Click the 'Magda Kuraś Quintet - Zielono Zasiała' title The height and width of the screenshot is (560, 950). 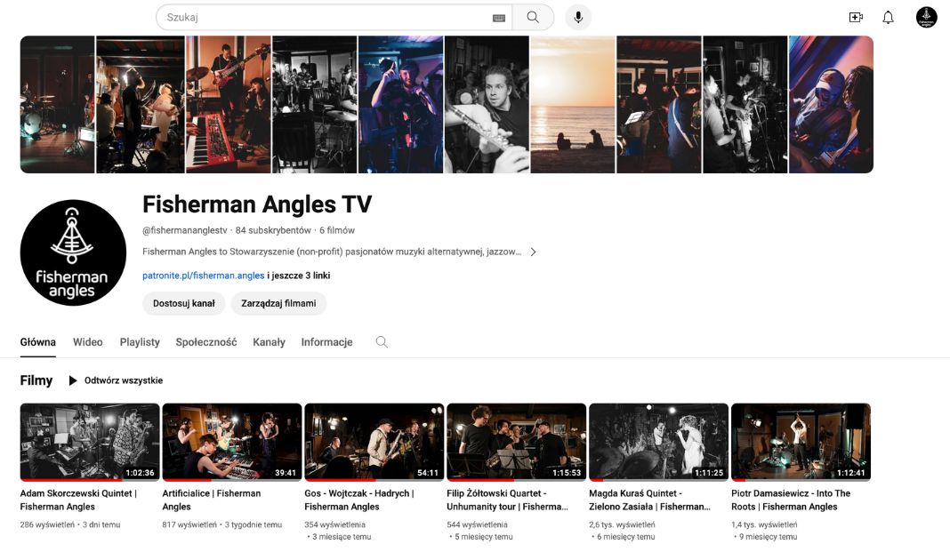click(649, 500)
